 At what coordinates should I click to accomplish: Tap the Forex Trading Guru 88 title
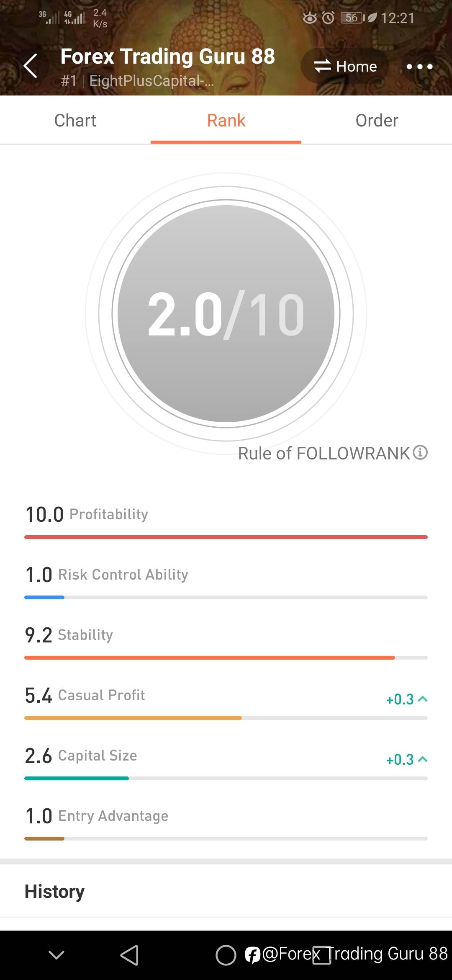pos(167,57)
